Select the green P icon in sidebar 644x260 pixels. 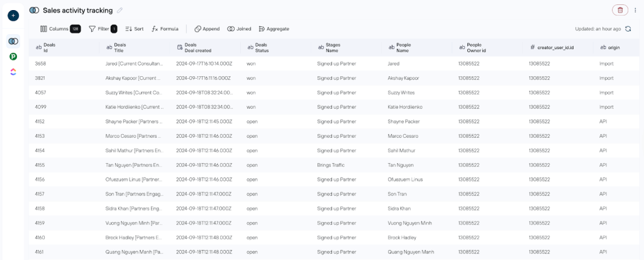[x=13, y=57]
